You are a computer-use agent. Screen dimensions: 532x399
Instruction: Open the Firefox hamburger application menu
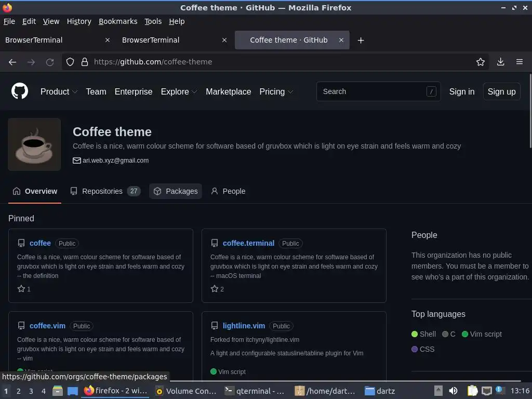tap(519, 62)
